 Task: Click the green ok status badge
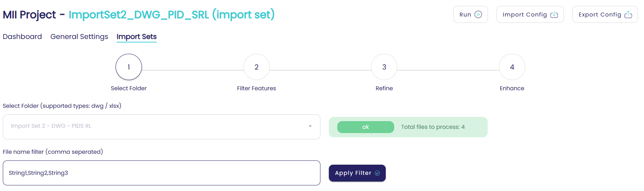(365, 127)
